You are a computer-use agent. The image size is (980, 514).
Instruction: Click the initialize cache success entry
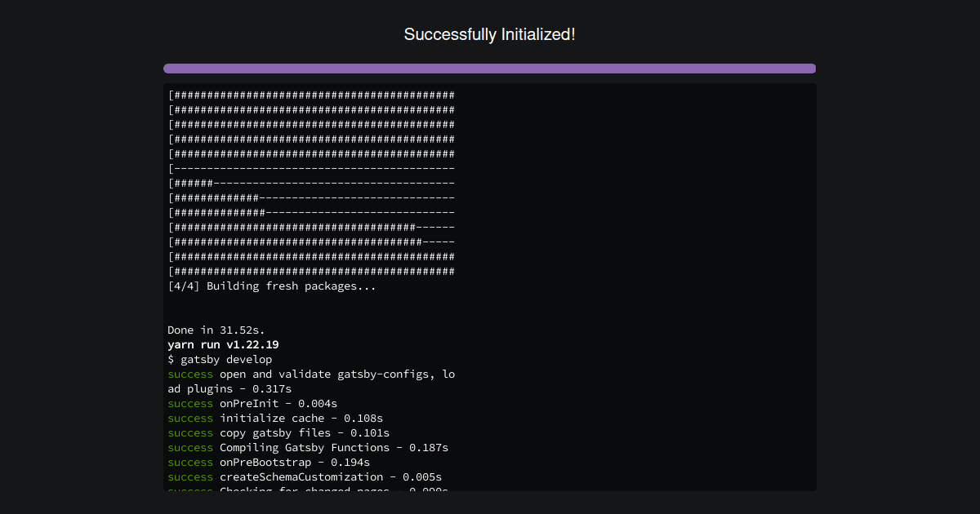point(274,418)
